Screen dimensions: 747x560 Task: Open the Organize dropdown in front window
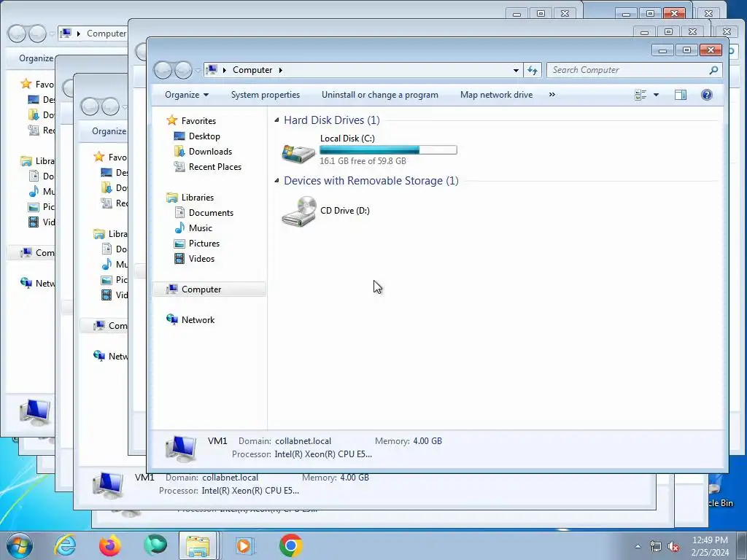click(x=187, y=95)
